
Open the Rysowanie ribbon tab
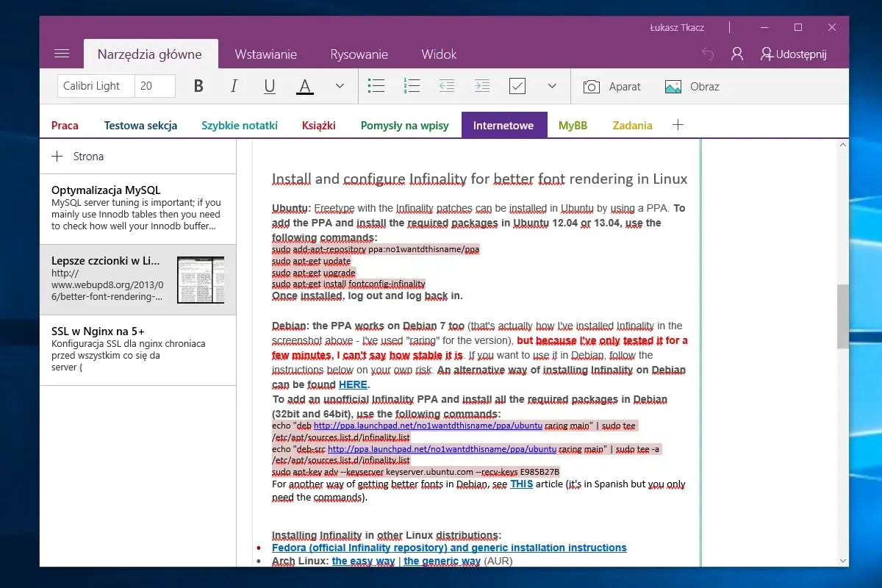click(x=359, y=54)
